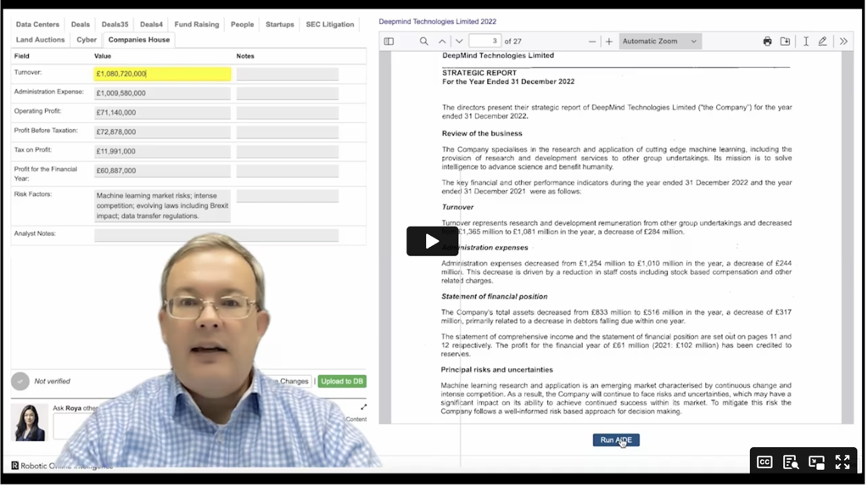This screenshot has width=868, height=487.
Task: Open the PDF tools double-chevron menu
Action: [x=845, y=42]
